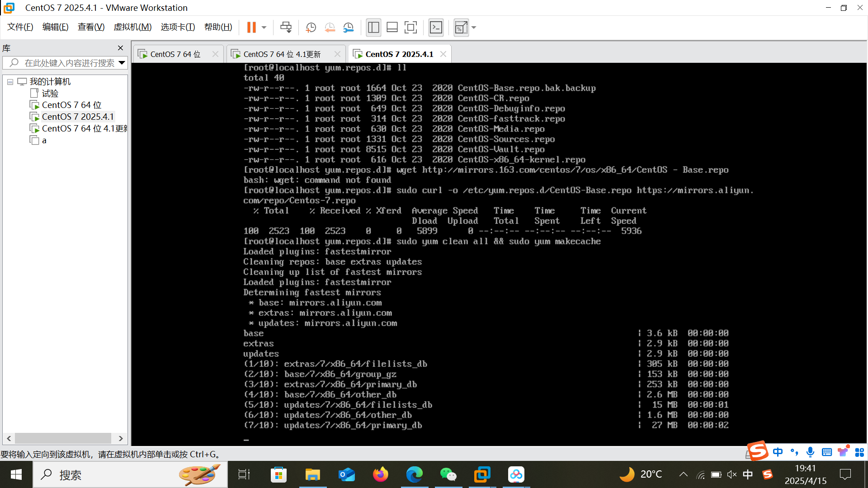868x488 pixels.
Task: Revert to the previous snapshot icon
Action: tap(330, 28)
